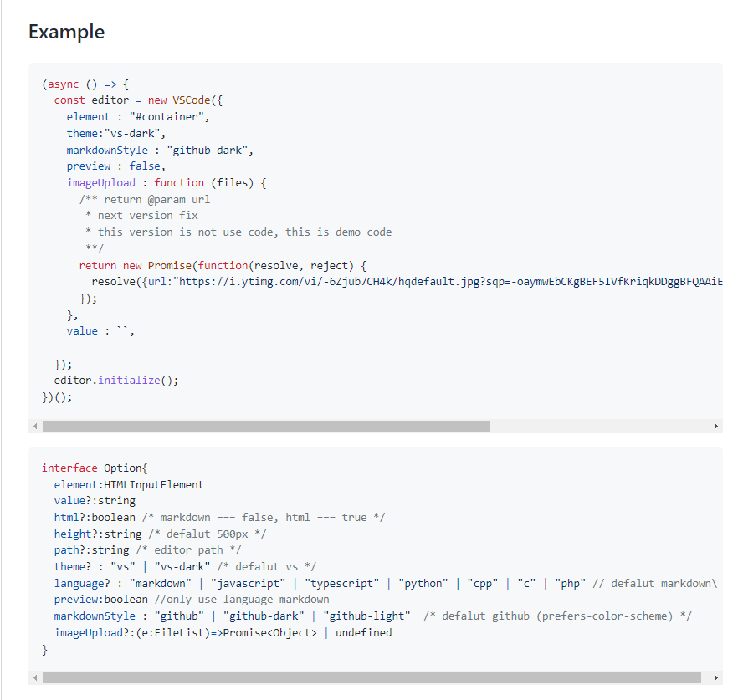Image resolution: width=738 pixels, height=700 pixels.
Task: Click editor.initialize() call
Action: 116,381
